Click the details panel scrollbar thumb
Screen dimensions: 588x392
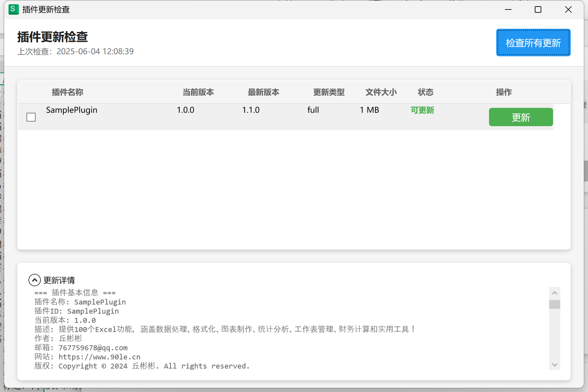(554, 304)
